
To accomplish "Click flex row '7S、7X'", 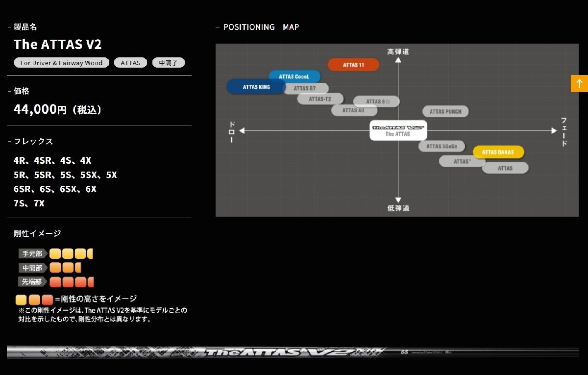I will point(29,203).
